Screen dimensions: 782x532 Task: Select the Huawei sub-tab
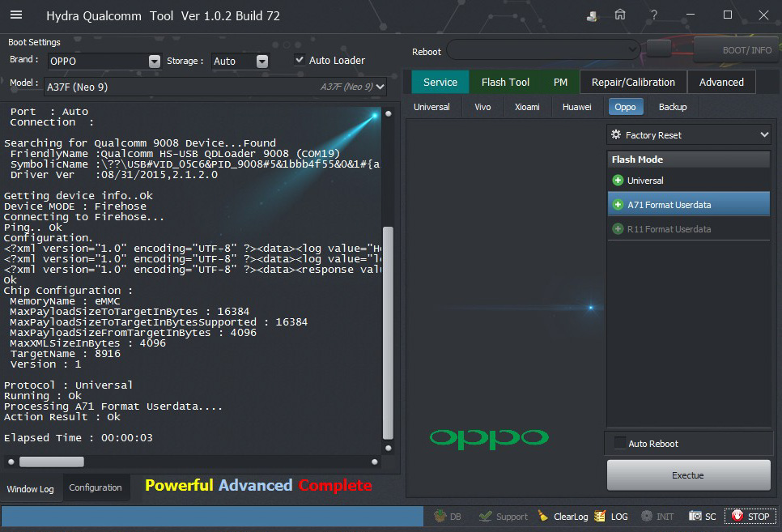click(x=577, y=107)
